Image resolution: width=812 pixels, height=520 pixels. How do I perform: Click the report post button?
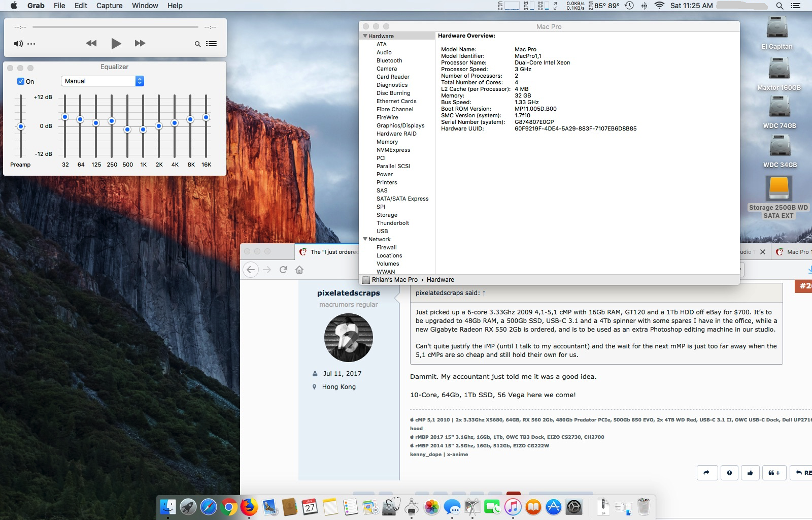(x=729, y=473)
